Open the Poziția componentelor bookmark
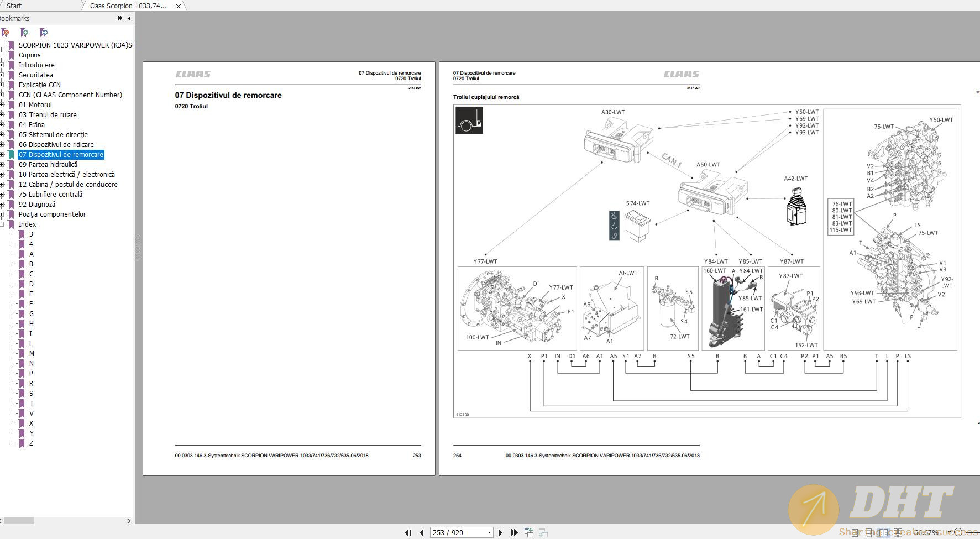The width and height of the screenshot is (980, 539). click(x=52, y=214)
